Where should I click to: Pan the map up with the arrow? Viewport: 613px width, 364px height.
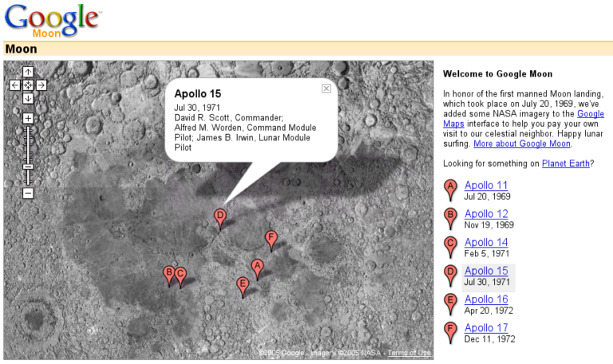28,72
